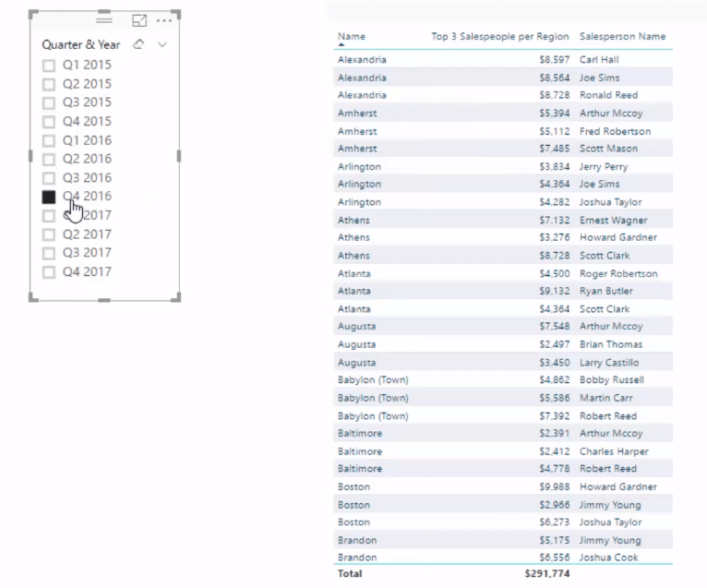Check the Q3 2017 checkbox
707x588 pixels.
[x=49, y=254]
